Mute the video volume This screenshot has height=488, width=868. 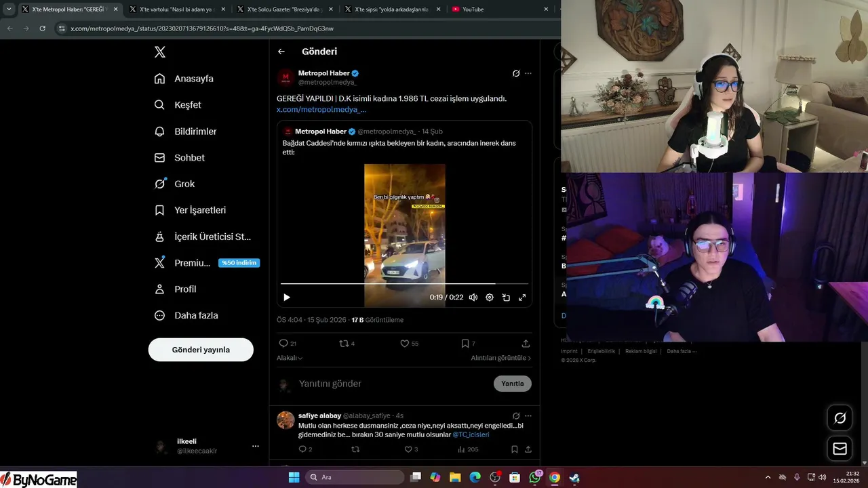pos(473,297)
